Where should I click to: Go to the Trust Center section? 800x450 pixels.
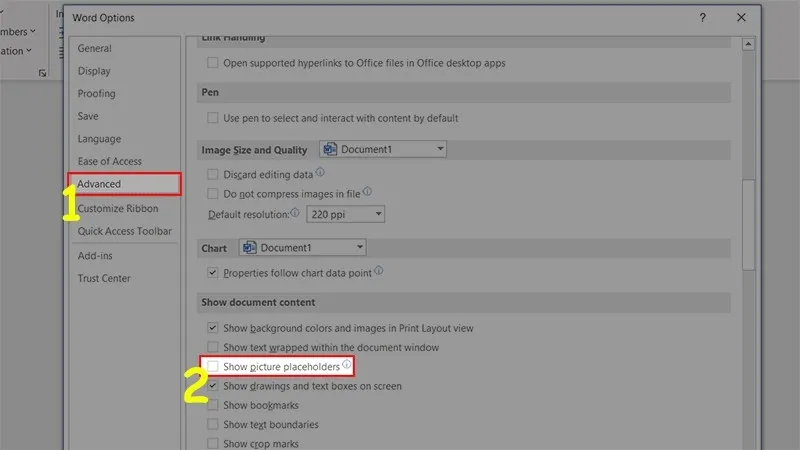click(x=104, y=278)
